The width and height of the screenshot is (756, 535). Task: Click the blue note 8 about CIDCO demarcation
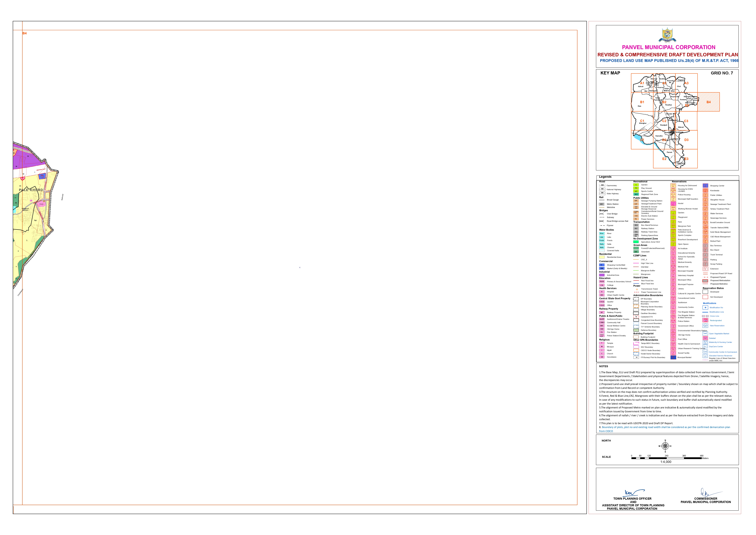[x=664, y=429]
